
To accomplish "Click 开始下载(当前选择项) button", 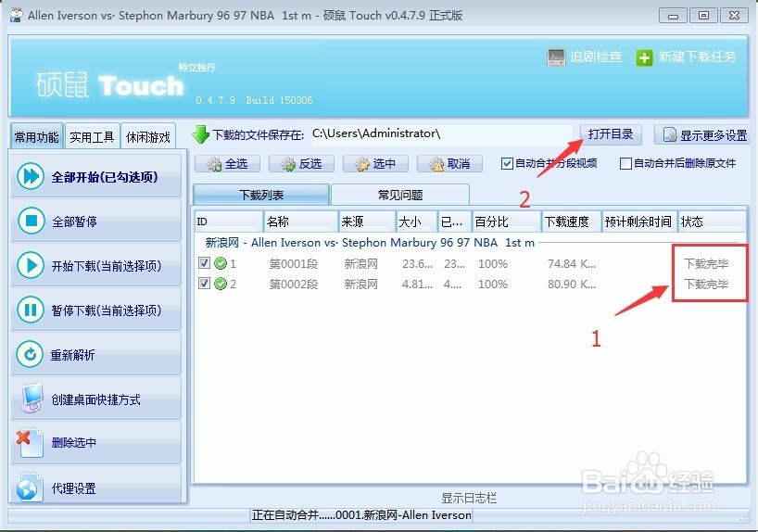I will pos(96,265).
